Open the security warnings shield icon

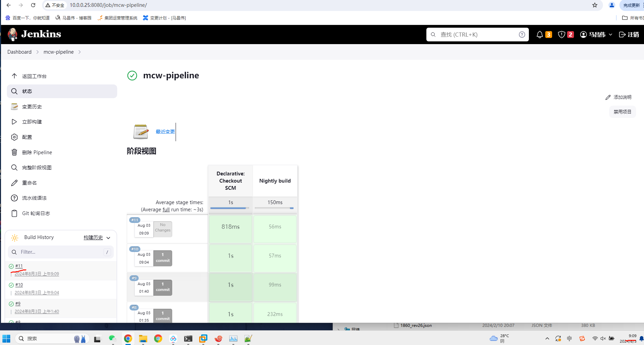561,35
